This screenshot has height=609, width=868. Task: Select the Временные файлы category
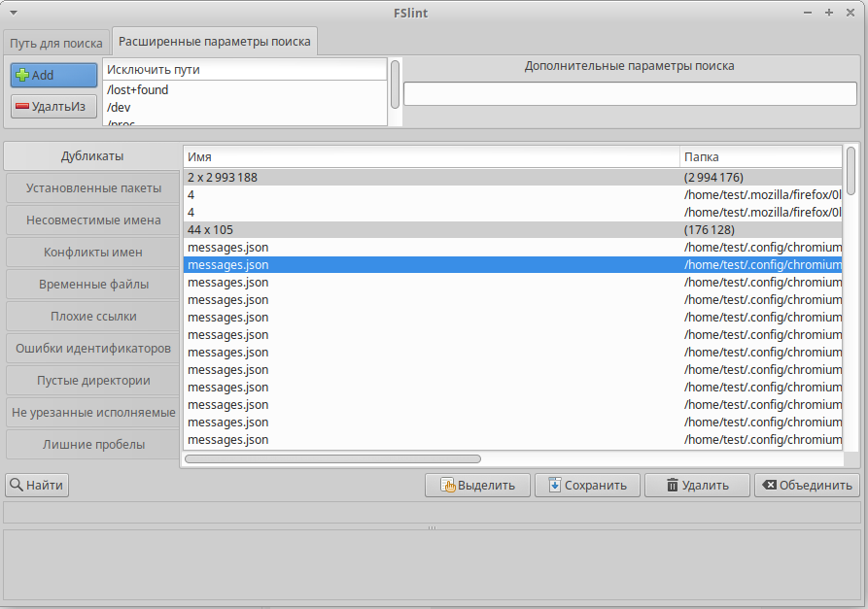[x=93, y=285]
